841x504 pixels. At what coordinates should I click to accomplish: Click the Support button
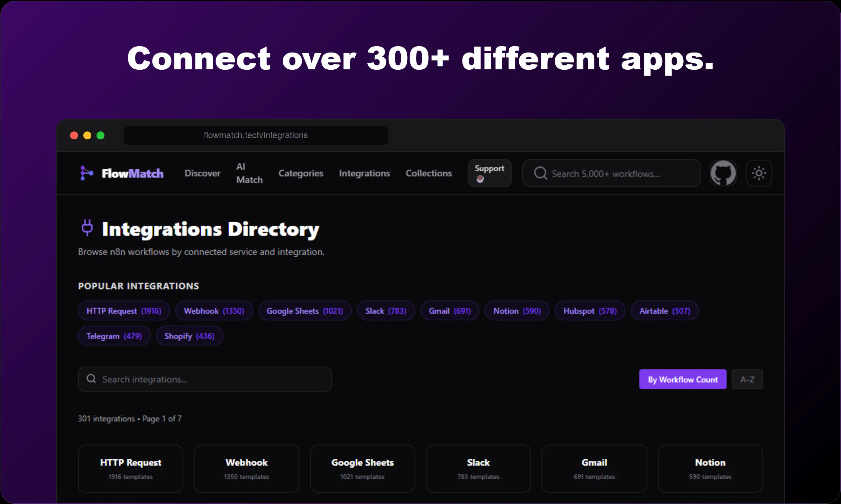490,173
